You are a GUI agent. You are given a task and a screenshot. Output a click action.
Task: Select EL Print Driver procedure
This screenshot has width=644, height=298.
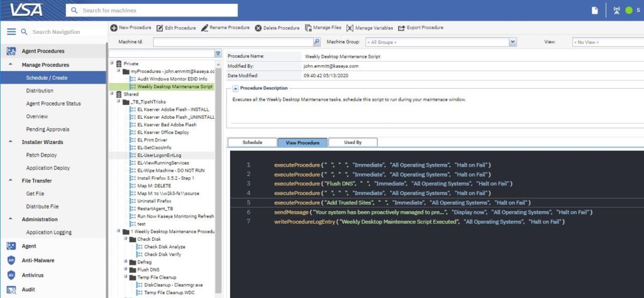tap(152, 140)
